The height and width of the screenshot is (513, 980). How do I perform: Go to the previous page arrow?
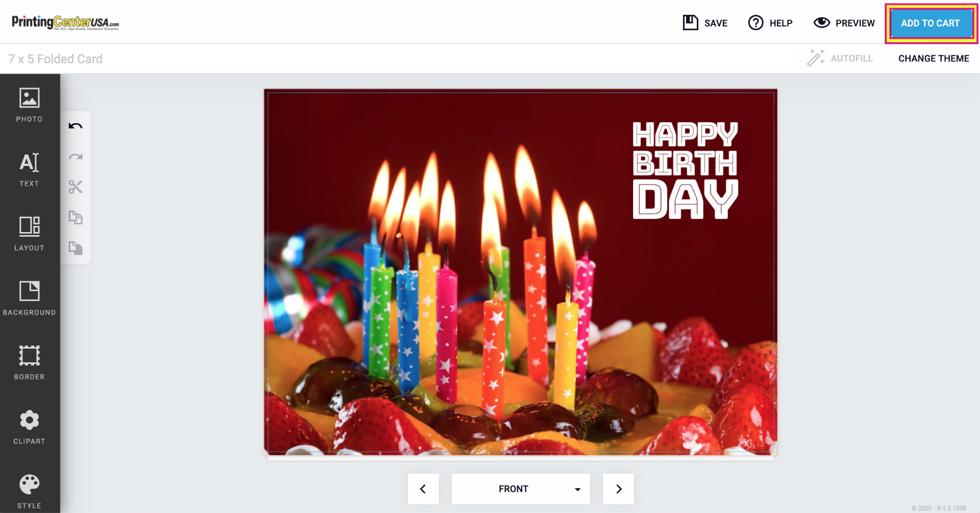(x=423, y=489)
